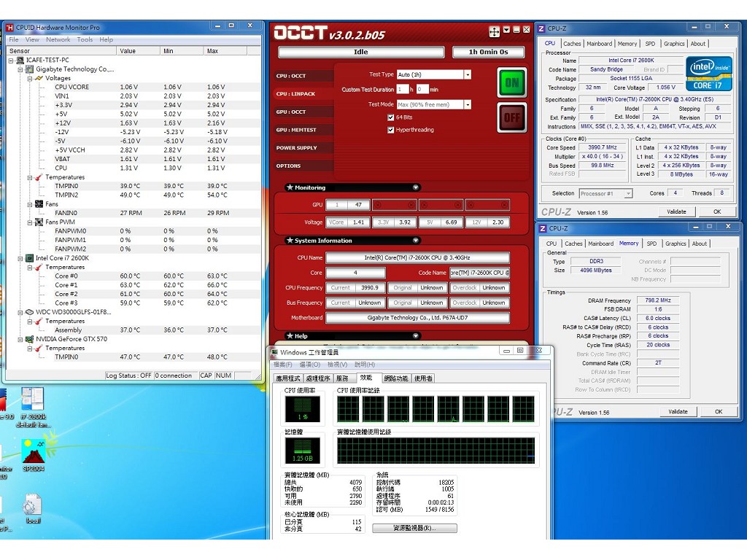747x560 pixels.
Task: Click the Intel Core i7 logo in CPU-Z
Action: [x=708, y=74]
